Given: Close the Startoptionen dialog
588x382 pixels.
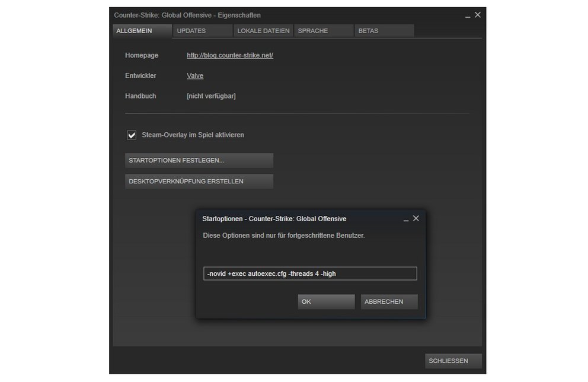Looking at the screenshot, I should click(416, 218).
